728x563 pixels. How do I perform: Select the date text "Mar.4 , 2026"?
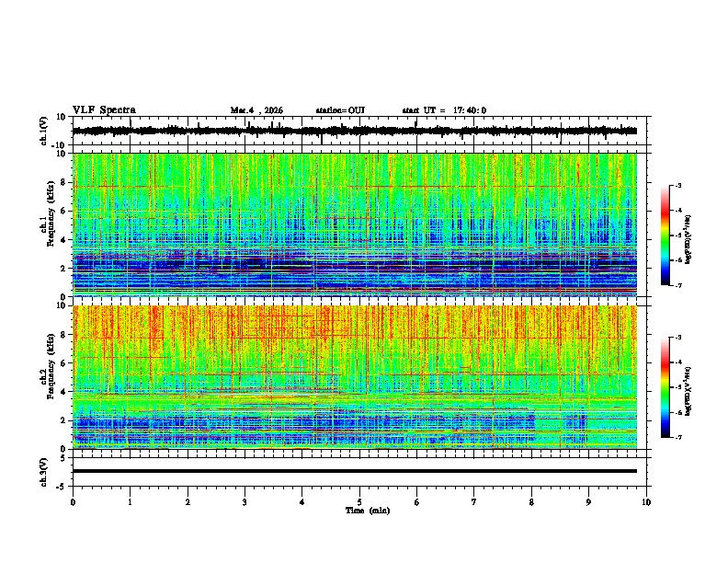pos(256,110)
